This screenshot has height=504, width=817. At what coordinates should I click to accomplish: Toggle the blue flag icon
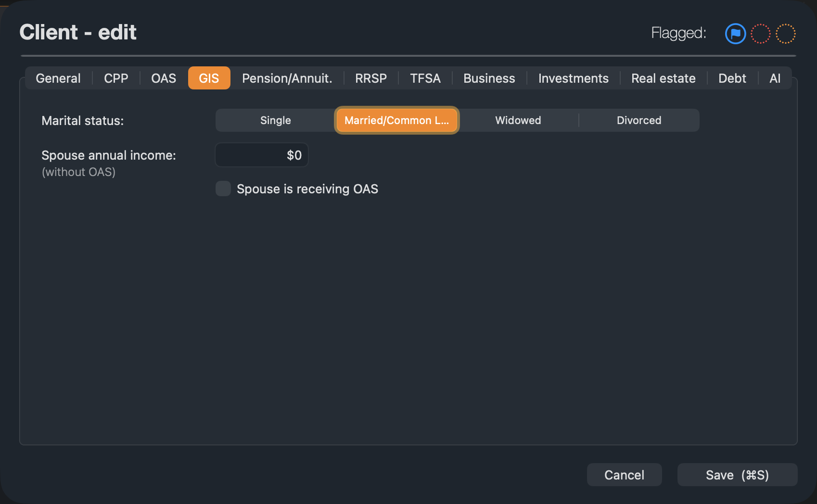coord(735,34)
